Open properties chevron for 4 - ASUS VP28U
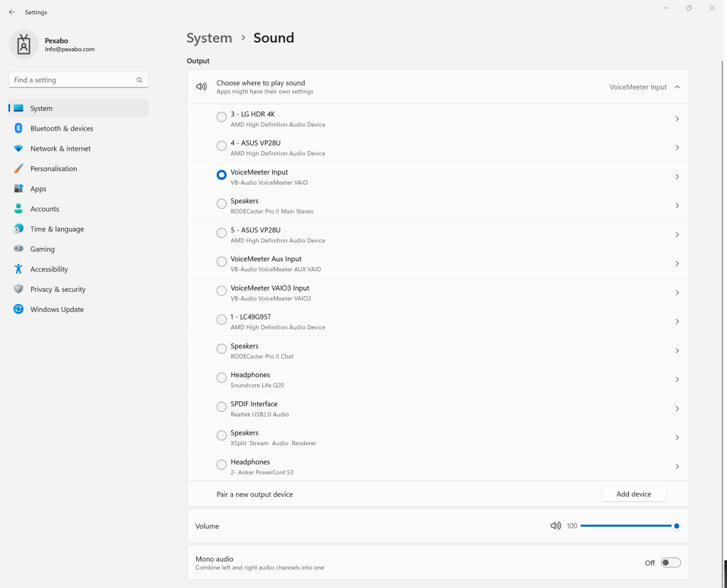Viewport: 727px width, 588px height. [677, 148]
